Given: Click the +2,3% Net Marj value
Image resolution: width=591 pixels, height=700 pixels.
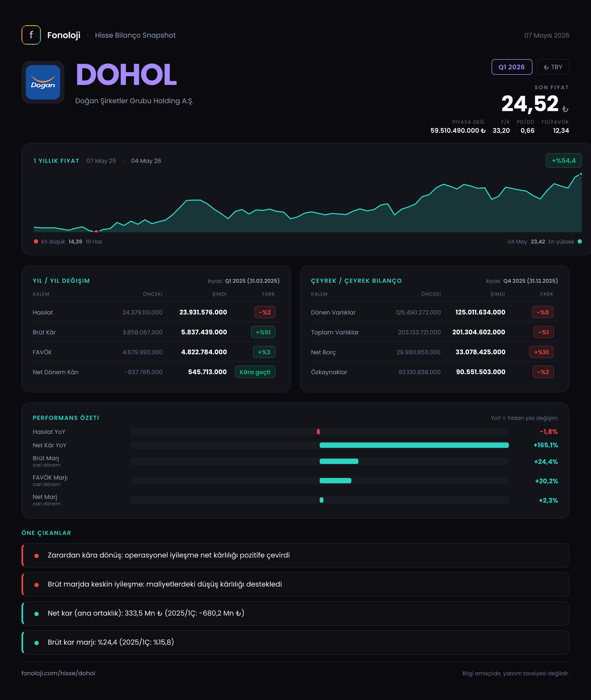Looking at the screenshot, I should point(548,501).
